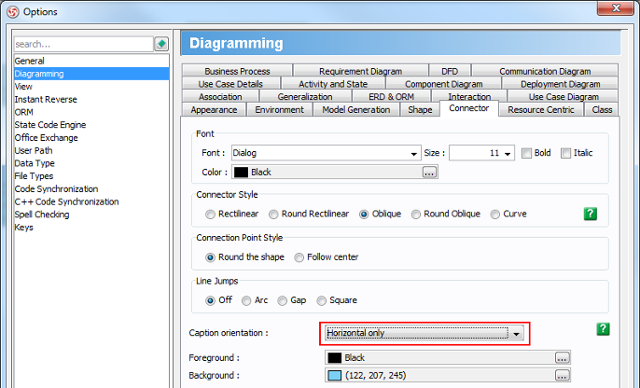Image resolution: width=640 pixels, height=388 pixels.
Task: Click the light blue Background swatch
Action: pos(334,375)
